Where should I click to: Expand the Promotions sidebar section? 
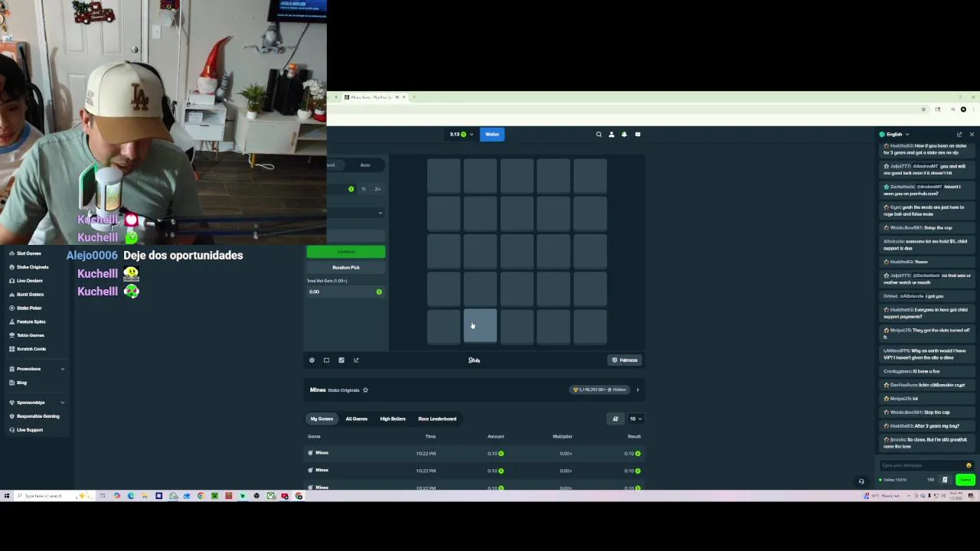36,369
